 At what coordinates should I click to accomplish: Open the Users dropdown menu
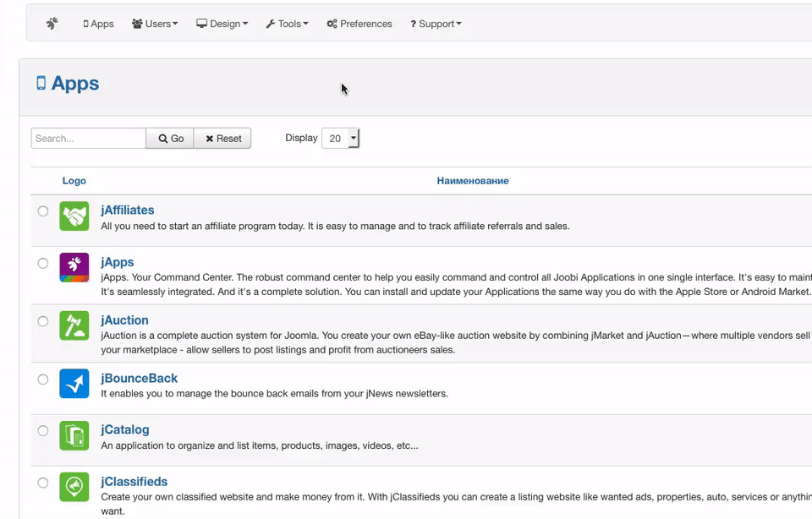click(x=155, y=24)
